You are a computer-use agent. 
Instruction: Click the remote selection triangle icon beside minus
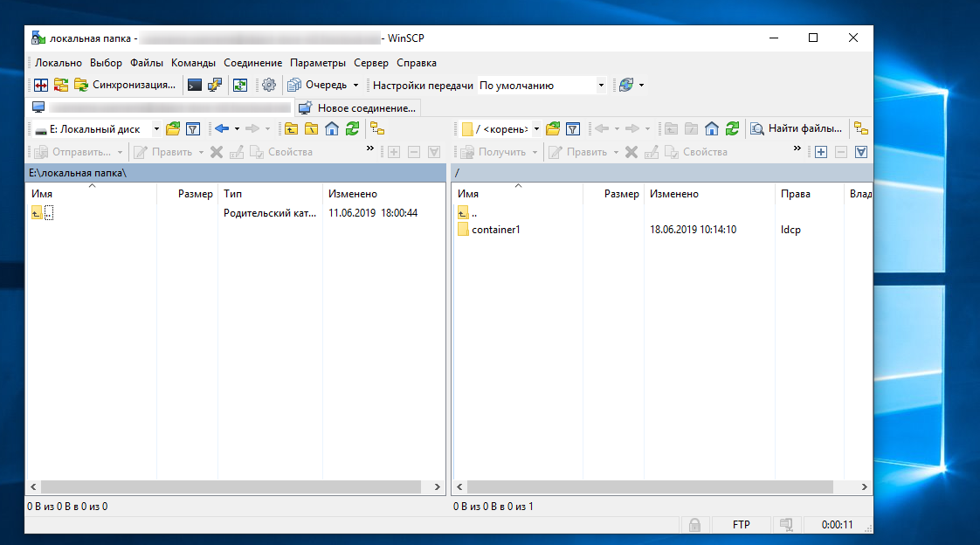coord(861,152)
